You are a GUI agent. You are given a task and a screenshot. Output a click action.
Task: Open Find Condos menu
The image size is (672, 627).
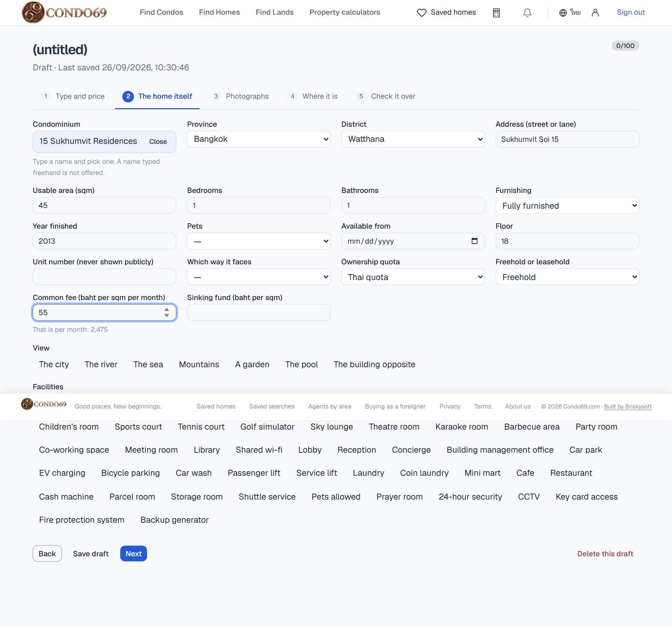(161, 12)
